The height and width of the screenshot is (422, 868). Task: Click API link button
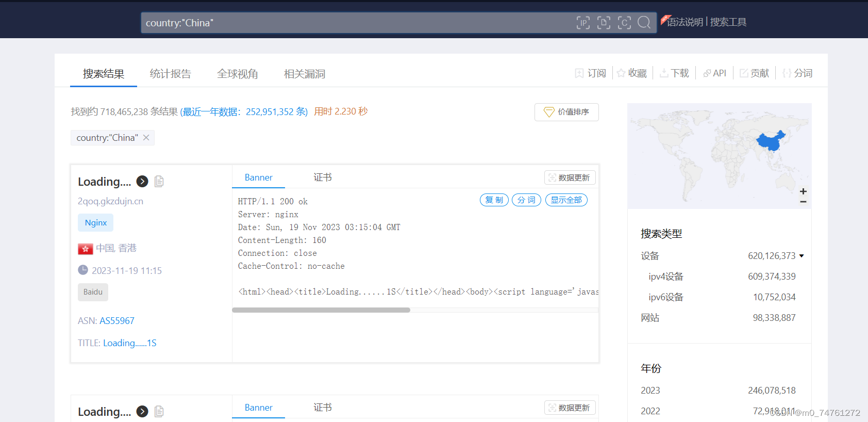pos(714,73)
